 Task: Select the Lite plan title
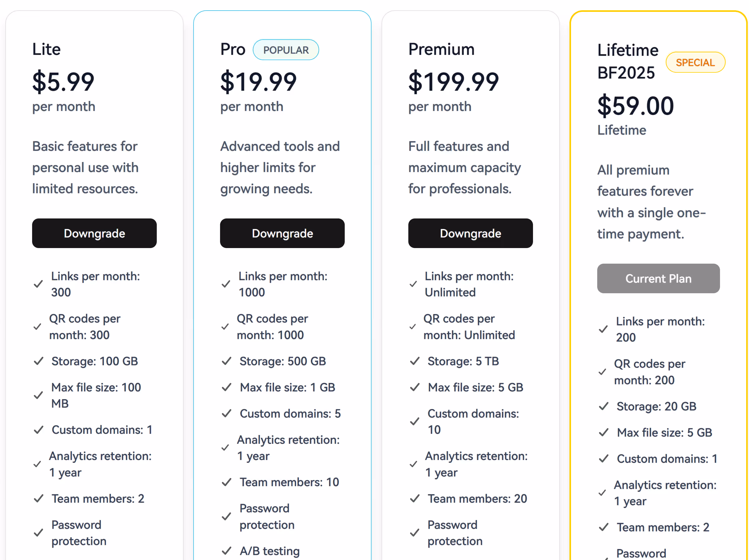coord(46,50)
